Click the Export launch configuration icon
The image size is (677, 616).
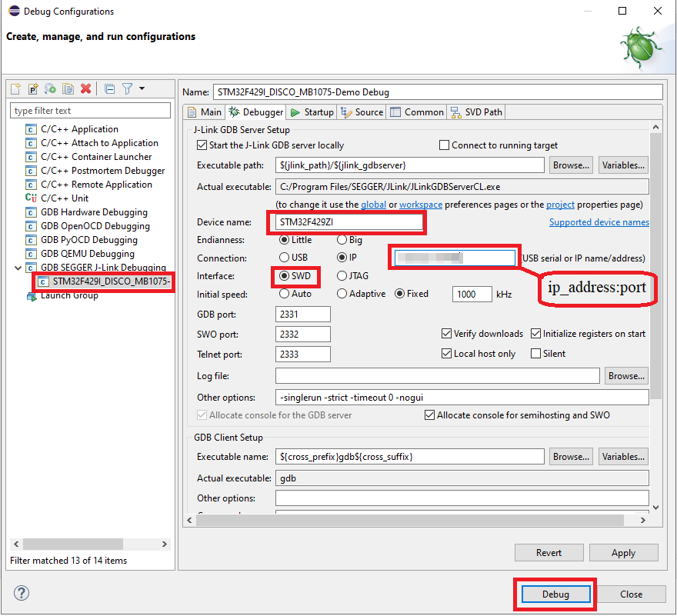[x=51, y=89]
